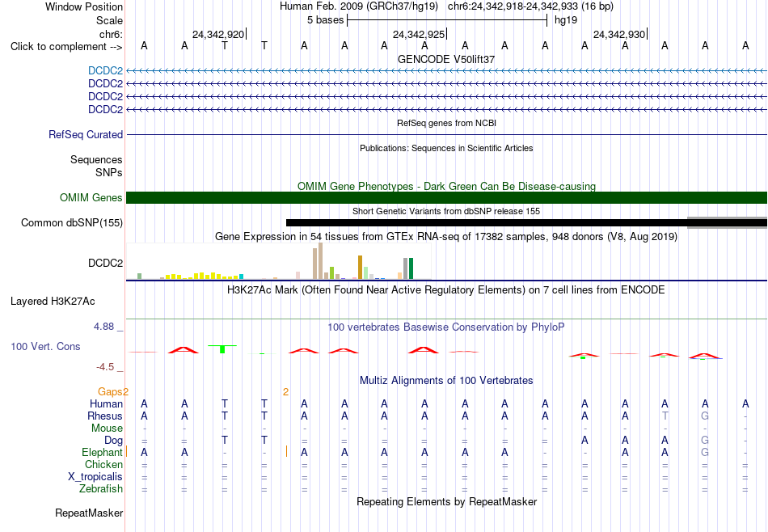Viewport: 768px width, 532px height.
Task: Click the DCDC2 label beside GTEx chart
Action: point(105,263)
